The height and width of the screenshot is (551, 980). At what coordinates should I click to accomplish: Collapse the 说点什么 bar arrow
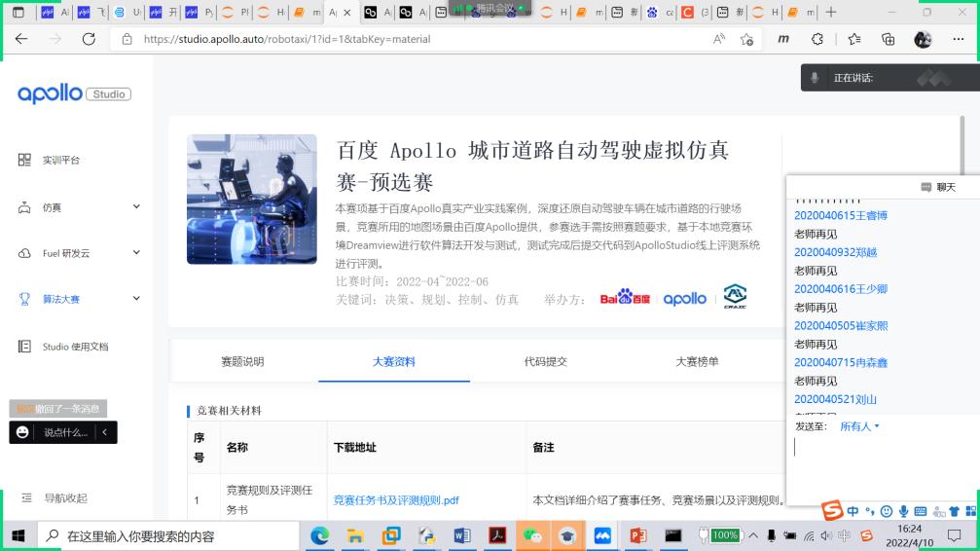(x=105, y=432)
